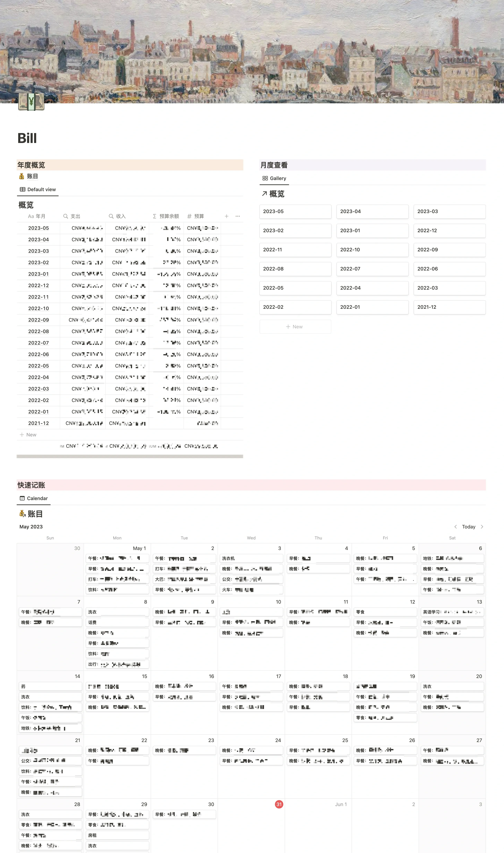
Task: Open the 预算余额 column header menu
Action: tap(166, 216)
